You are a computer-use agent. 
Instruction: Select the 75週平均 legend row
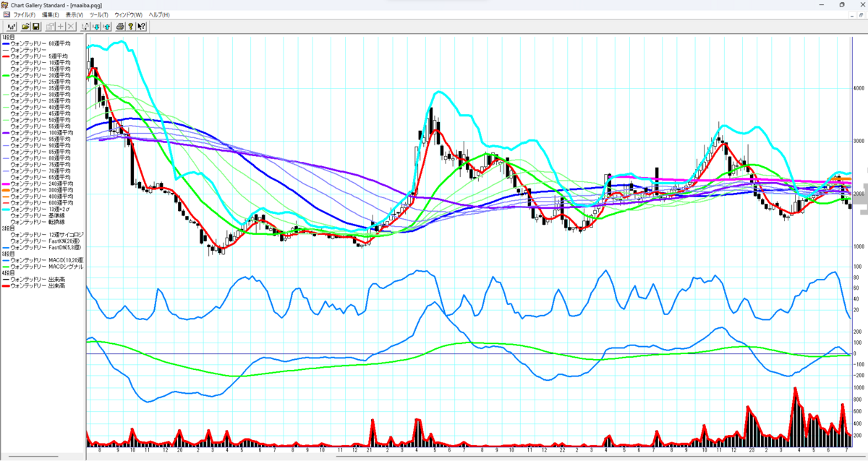41,165
